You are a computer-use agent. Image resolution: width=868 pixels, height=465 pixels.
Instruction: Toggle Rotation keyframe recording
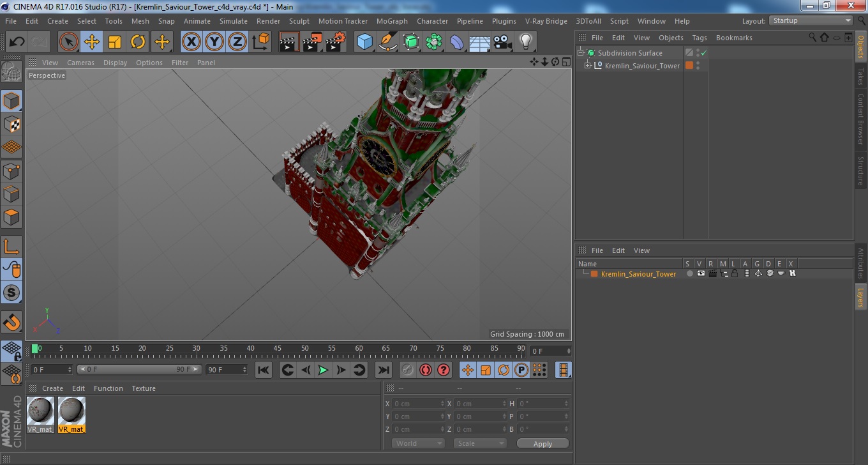tap(504, 370)
